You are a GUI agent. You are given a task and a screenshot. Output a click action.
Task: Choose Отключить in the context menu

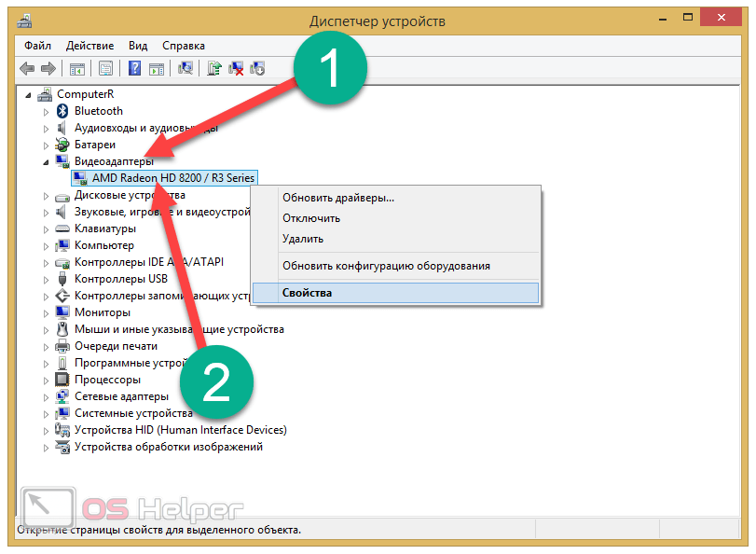pos(311,218)
